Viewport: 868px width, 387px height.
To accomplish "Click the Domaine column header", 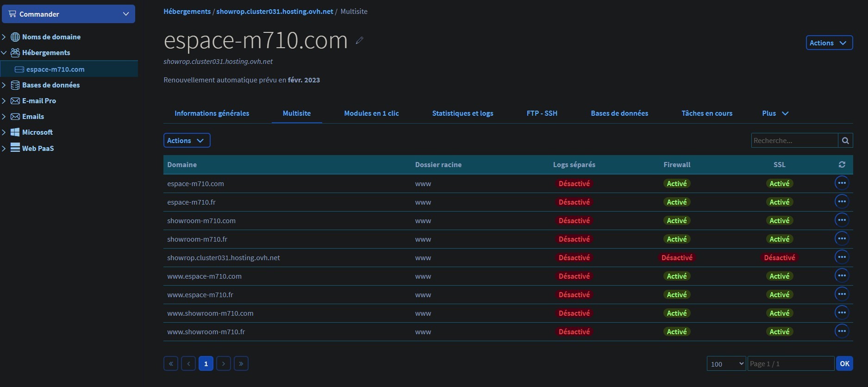I will 182,165.
